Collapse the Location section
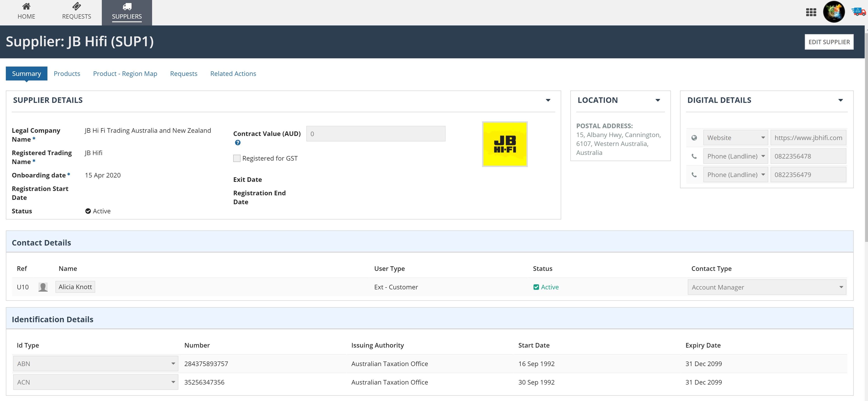Screen dimensions: 868x401 click(x=658, y=100)
